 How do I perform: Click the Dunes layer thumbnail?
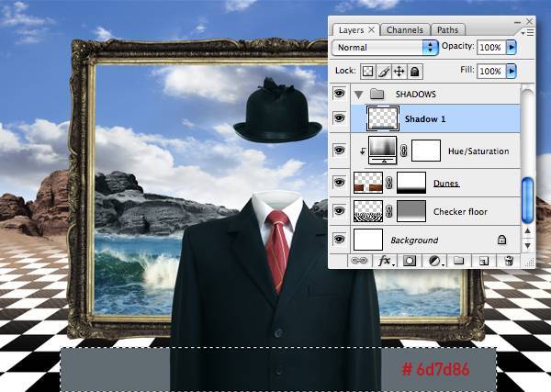point(368,183)
